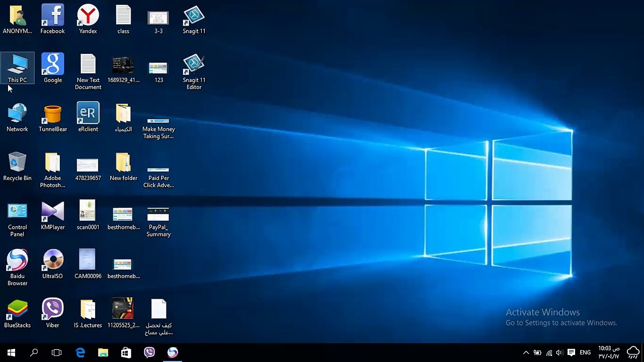This screenshot has height=362, width=644.
Task: Select the Viber desktop shortcut
Action: point(52,314)
